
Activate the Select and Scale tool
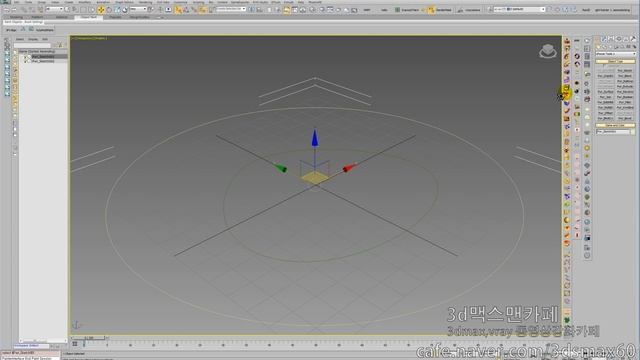coord(117,9)
